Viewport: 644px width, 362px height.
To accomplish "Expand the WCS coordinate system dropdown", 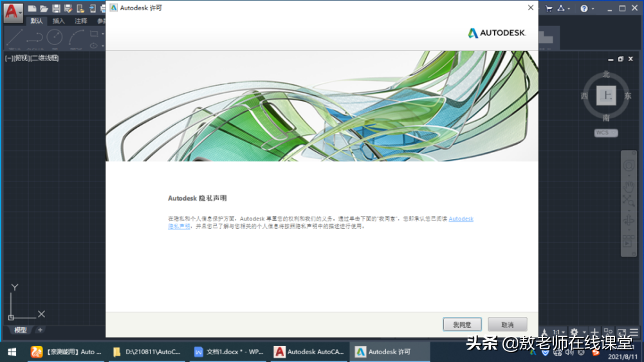I will click(606, 133).
